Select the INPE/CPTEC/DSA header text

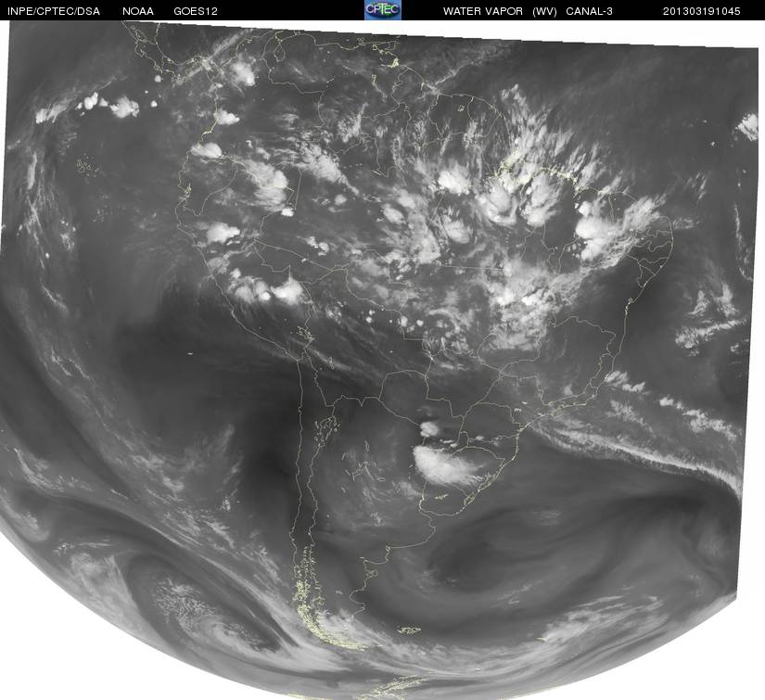click(x=53, y=11)
